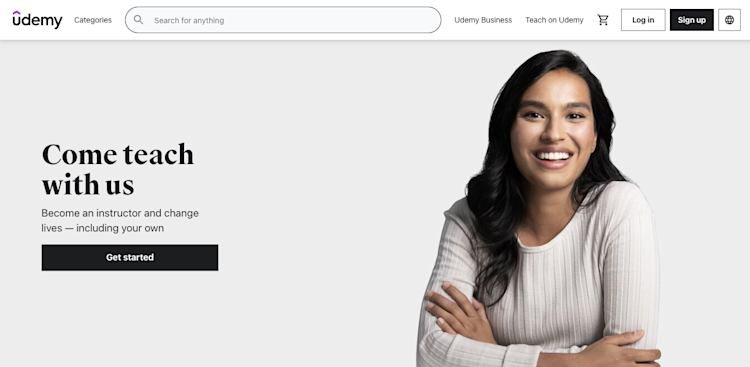
Task: Open Udemy Business link
Action: [483, 20]
